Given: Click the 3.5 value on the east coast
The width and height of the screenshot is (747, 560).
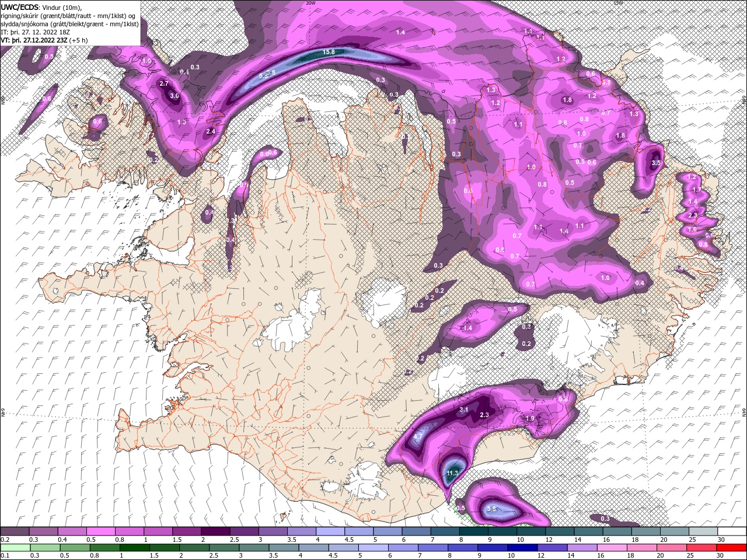Looking at the screenshot, I should pyautogui.click(x=656, y=163).
